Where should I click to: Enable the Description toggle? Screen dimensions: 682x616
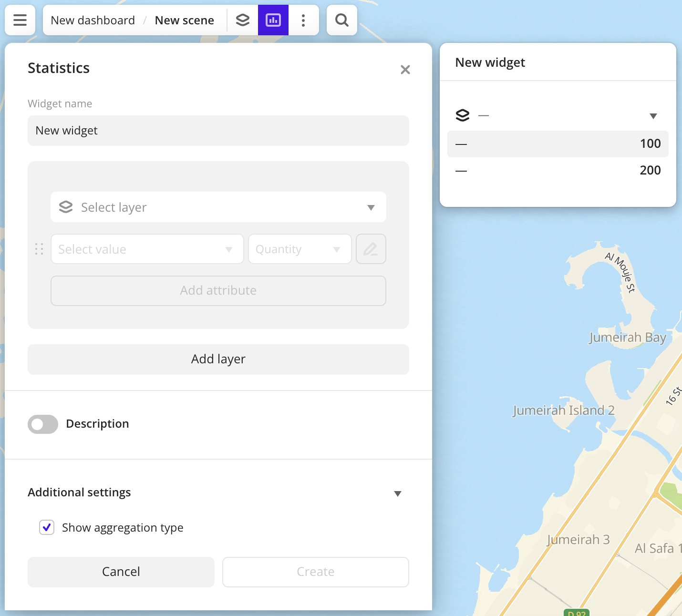point(42,424)
